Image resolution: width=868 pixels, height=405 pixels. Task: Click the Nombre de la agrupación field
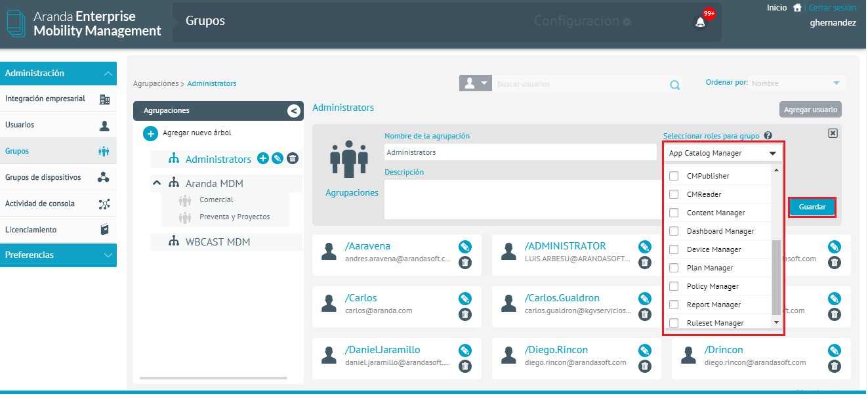(520, 152)
